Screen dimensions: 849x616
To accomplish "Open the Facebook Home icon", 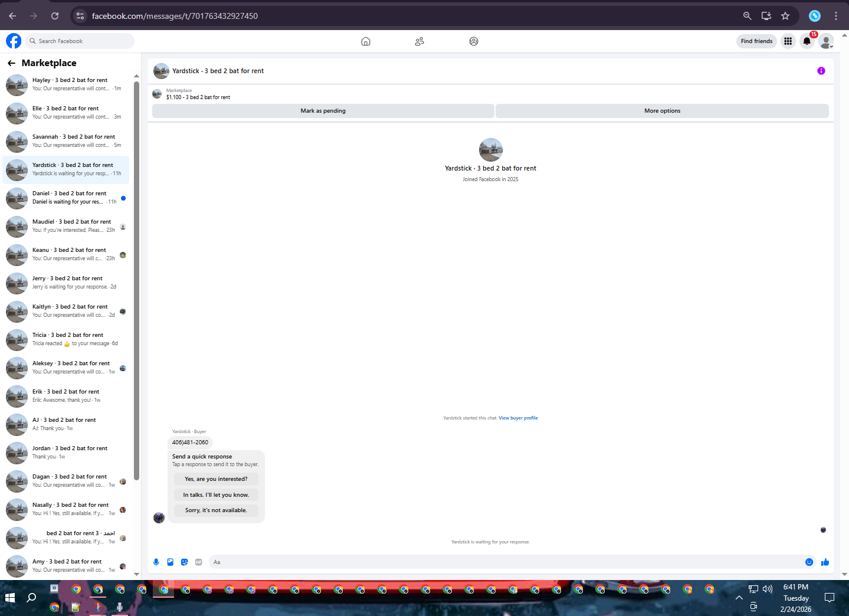I will tap(366, 41).
